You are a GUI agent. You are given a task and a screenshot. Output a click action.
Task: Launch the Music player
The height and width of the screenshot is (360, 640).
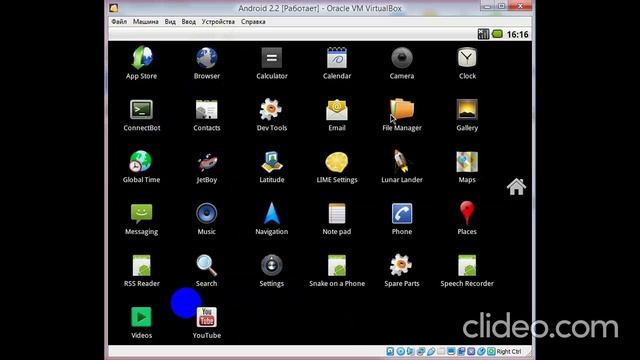click(x=207, y=218)
